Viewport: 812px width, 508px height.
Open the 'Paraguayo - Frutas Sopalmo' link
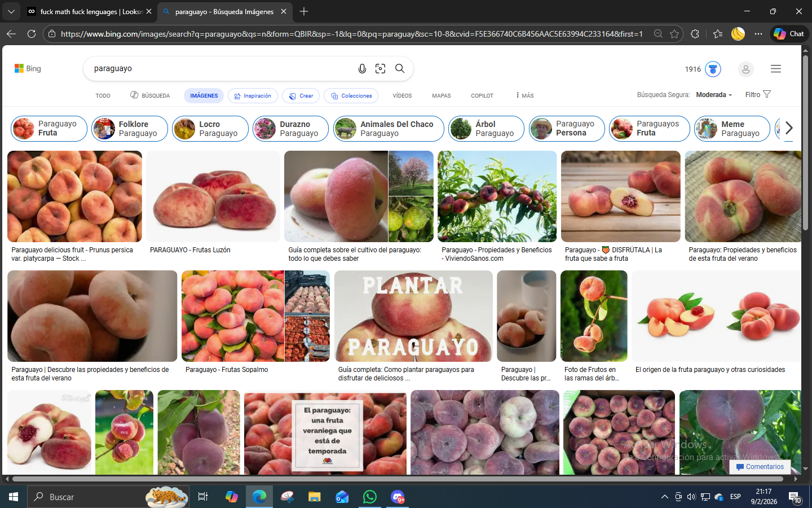pyautogui.click(x=227, y=370)
